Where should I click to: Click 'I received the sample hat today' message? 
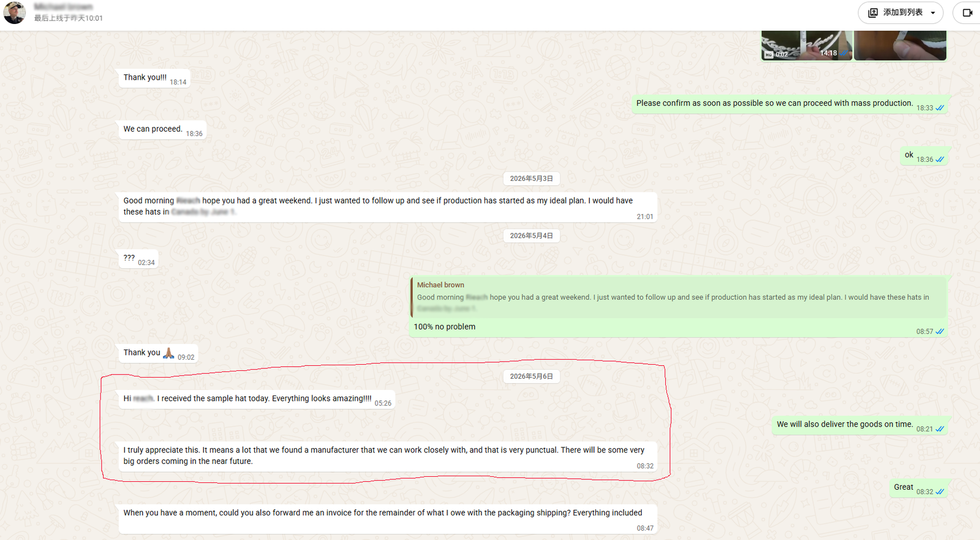pyautogui.click(x=257, y=399)
